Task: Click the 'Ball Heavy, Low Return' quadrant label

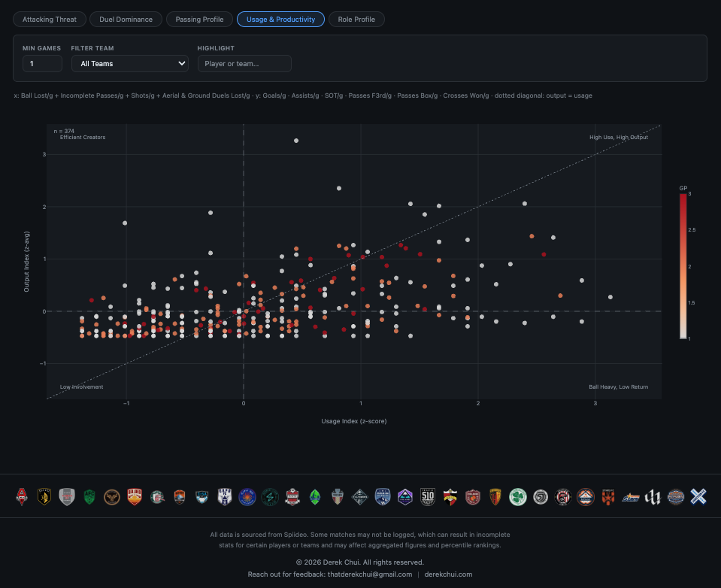Action: click(619, 387)
